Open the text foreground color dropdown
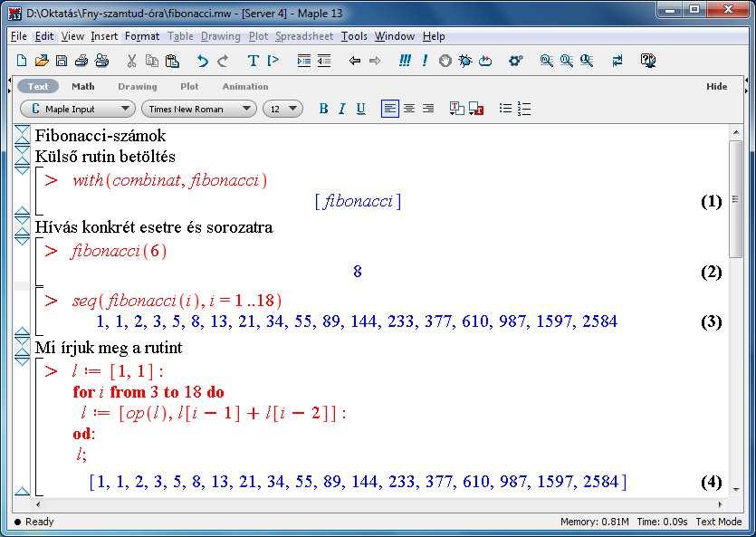Viewport: 756px width, 537px height. click(x=456, y=109)
